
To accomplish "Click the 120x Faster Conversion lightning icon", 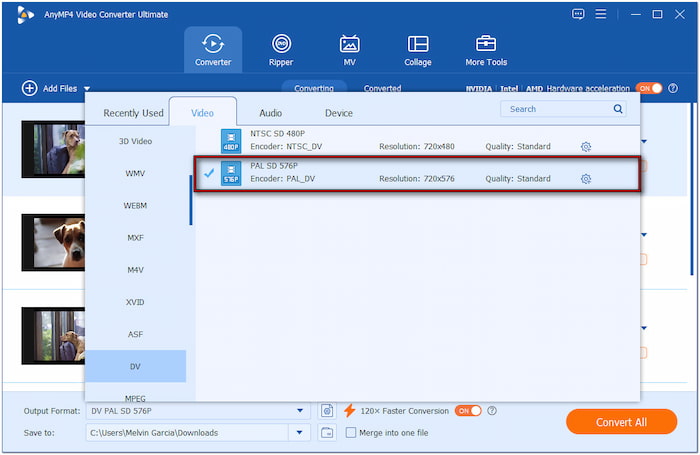I will [350, 411].
